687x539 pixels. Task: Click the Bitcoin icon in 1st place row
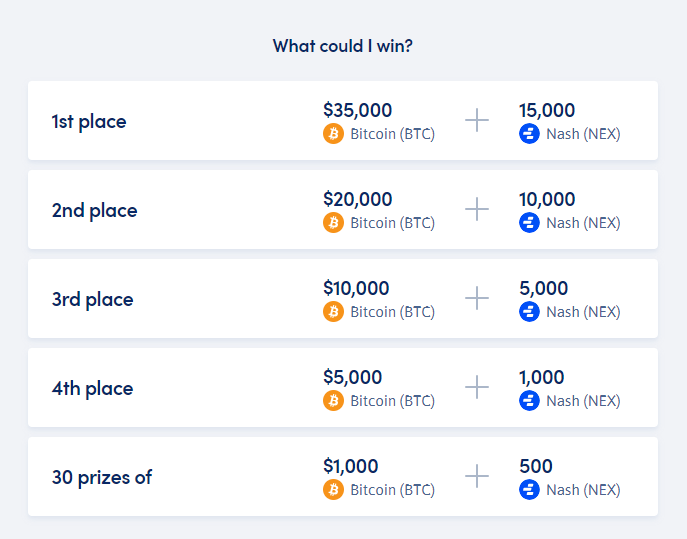click(x=333, y=133)
